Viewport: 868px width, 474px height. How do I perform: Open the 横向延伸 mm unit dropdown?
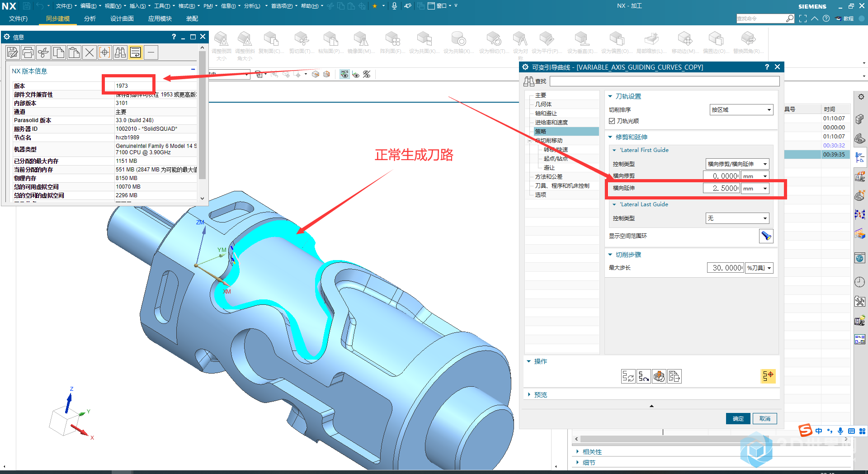[x=755, y=189]
